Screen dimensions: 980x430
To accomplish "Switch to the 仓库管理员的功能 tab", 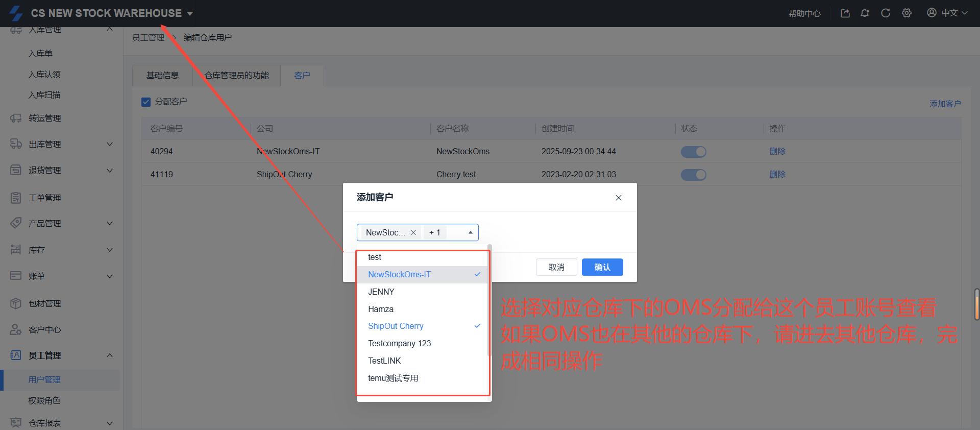I will (236, 76).
